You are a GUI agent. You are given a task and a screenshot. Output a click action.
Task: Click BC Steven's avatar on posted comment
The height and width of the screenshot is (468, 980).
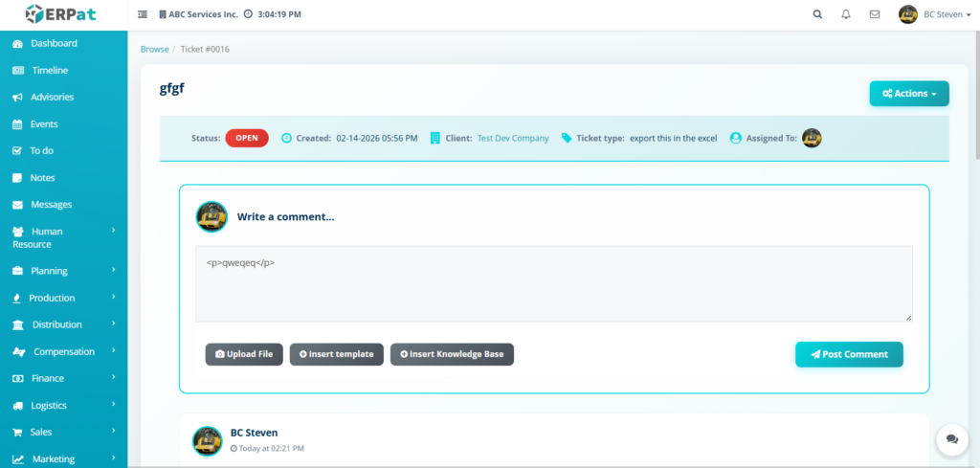coord(208,440)
